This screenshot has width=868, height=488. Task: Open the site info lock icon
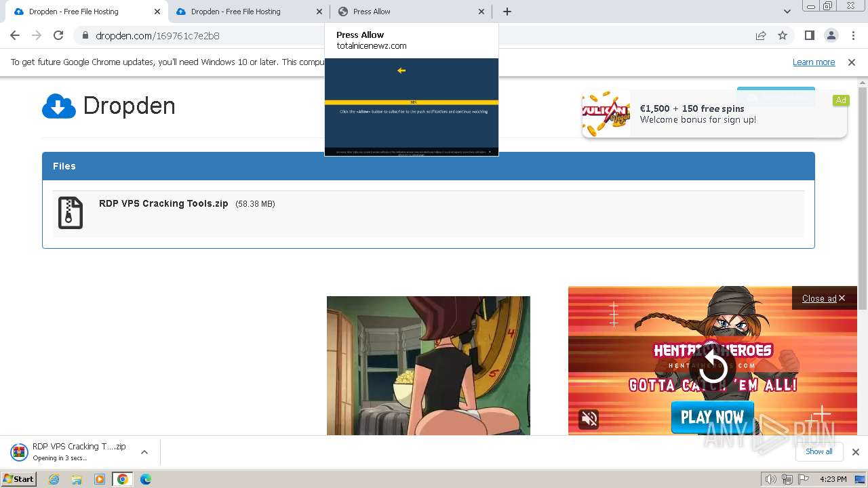pos(85,36)
